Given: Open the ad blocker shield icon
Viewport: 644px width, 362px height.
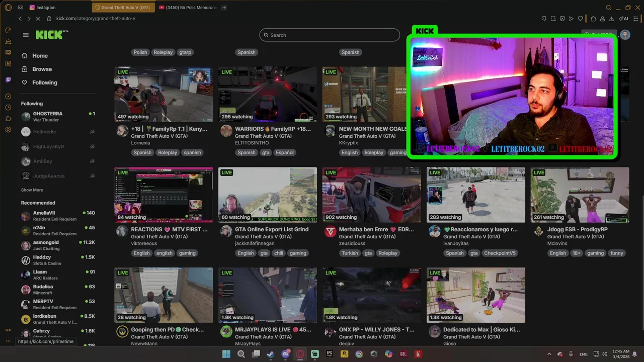Looking at the screenshot, I should (562, 19).
